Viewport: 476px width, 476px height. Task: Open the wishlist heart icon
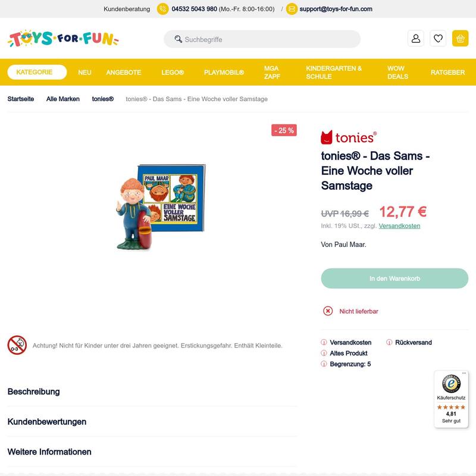coord(438,39)
